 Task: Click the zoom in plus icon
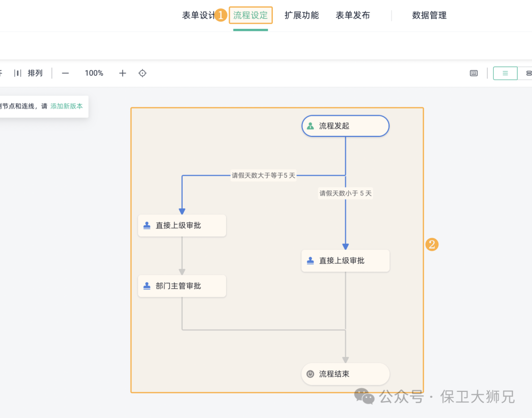click(x=123, y=73)
